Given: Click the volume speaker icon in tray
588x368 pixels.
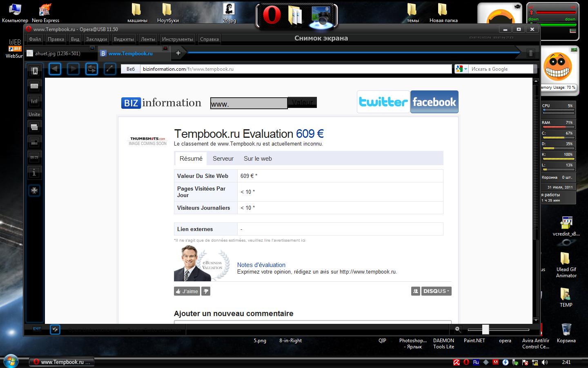Looking at the screenshot, I should click(544, 362).
